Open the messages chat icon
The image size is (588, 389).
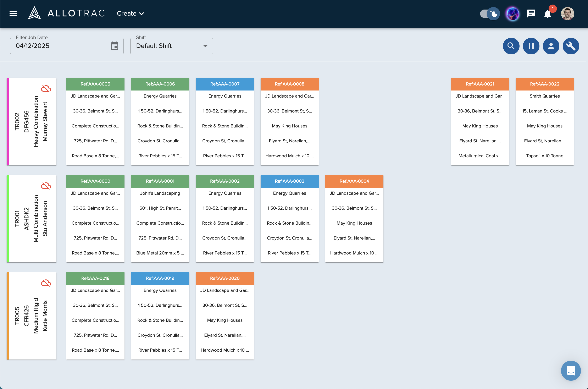pos(531,13)
